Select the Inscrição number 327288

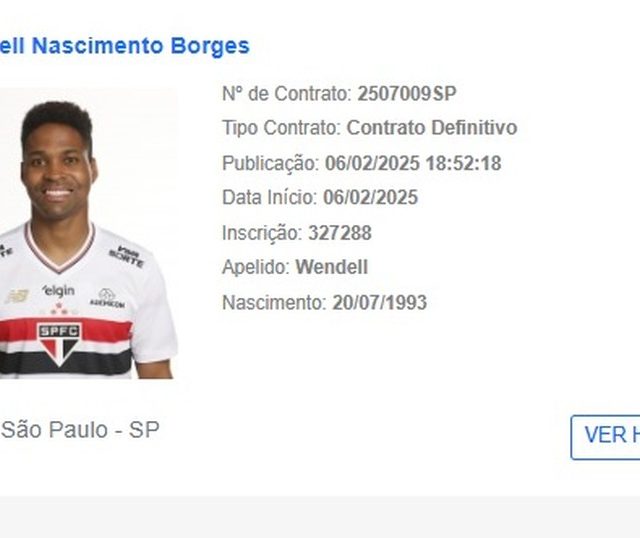tap(340, 233)
